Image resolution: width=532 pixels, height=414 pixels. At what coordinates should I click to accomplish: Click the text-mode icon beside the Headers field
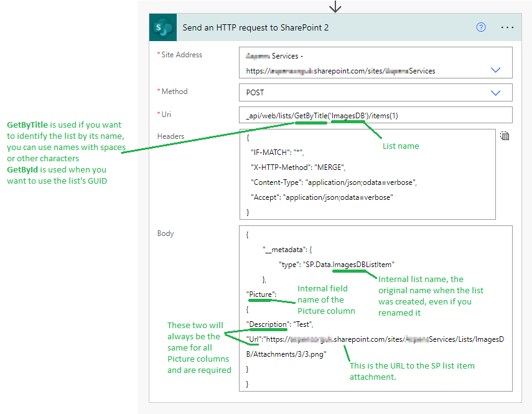[x=505, y=136]
